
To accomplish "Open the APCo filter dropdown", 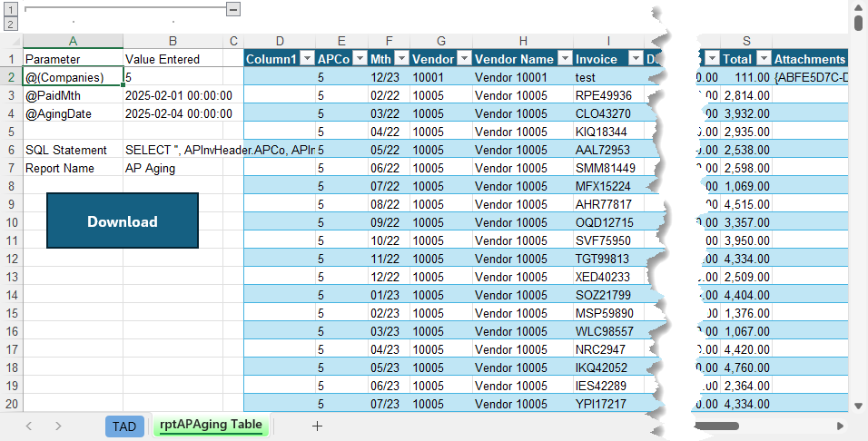I will pos(360,59).
